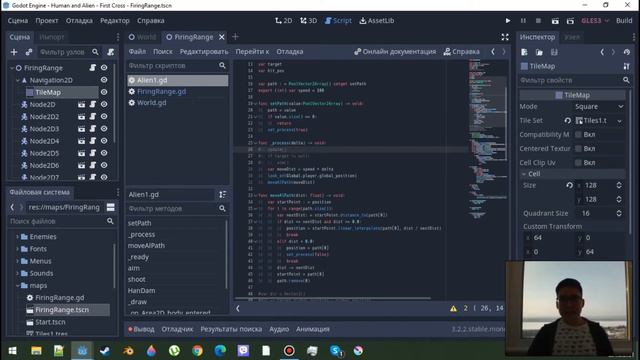Open the Сцена menu
Viewport: 640px width, 360px height.
(x=18, y=21)
